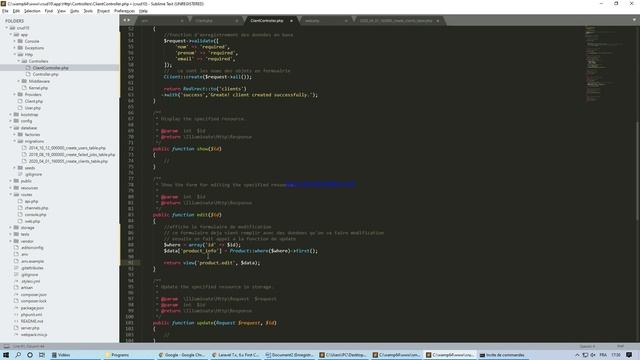Switch to the web.php tab

click(x=312, y=20)
